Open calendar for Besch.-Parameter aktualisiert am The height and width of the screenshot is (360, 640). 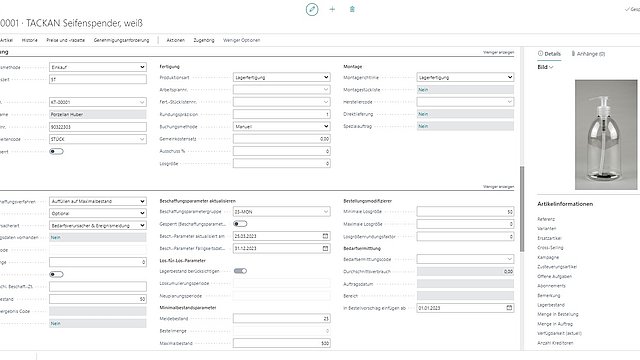point(325,236)
